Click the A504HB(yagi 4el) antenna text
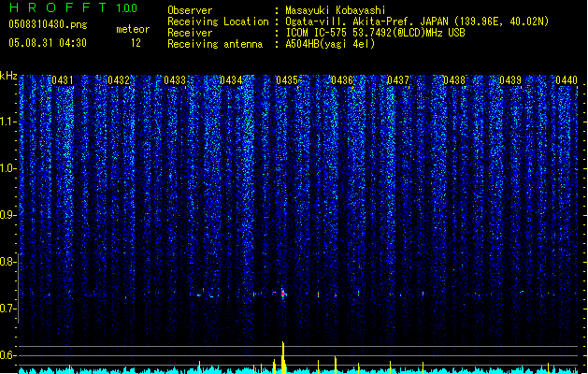 330,44
